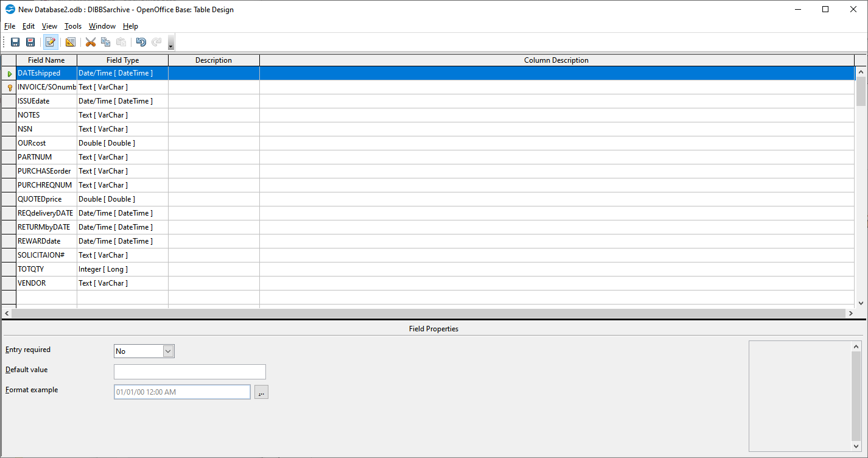Open the Window menu

point(102,26)
